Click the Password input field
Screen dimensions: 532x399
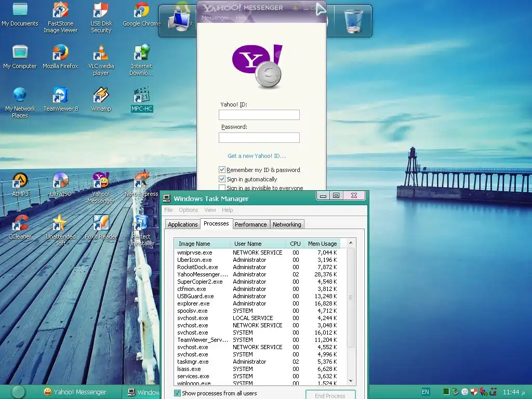[259, 137]
